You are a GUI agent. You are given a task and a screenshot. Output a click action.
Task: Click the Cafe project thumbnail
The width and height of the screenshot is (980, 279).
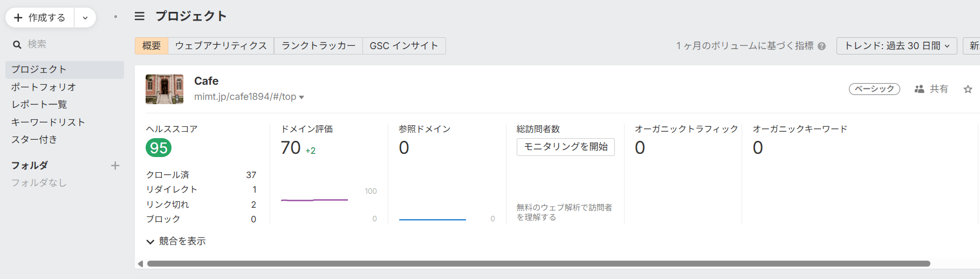coord(165,89)
